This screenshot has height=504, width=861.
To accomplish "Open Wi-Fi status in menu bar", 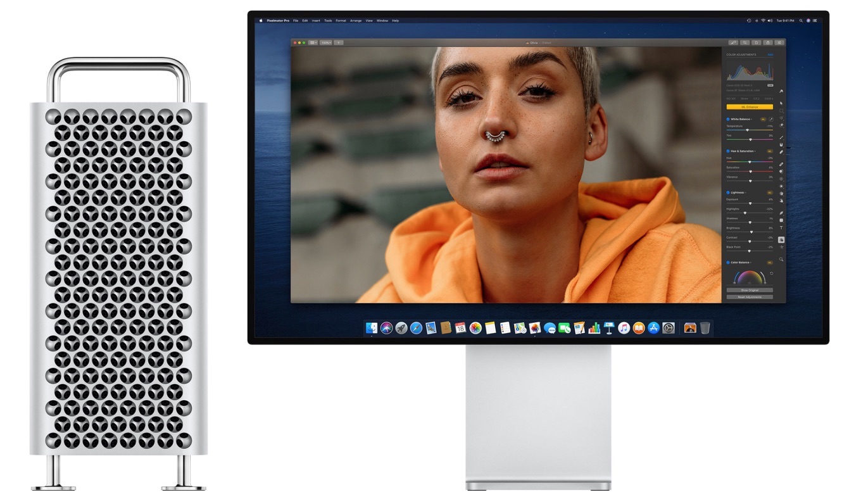I will (764, 21).
